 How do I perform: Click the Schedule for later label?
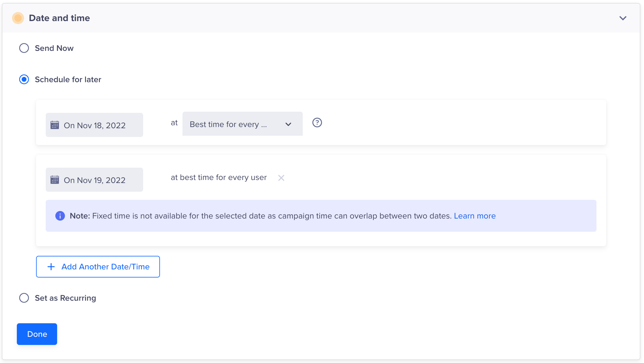68,79
